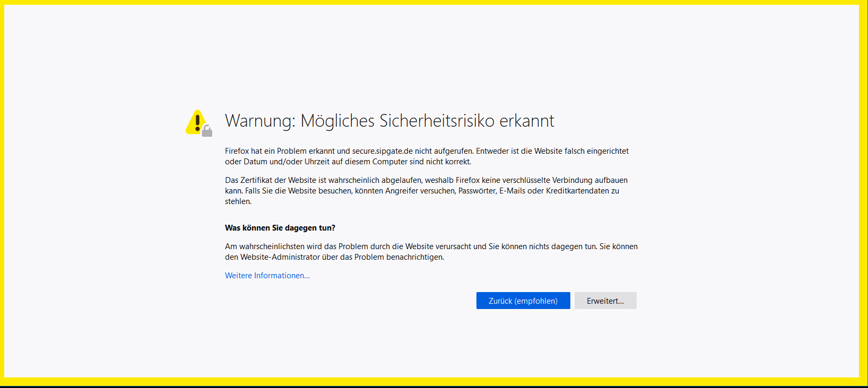Click the exclamation mark inside the triangle
The image size is (868, 388).
coord(197,122)
